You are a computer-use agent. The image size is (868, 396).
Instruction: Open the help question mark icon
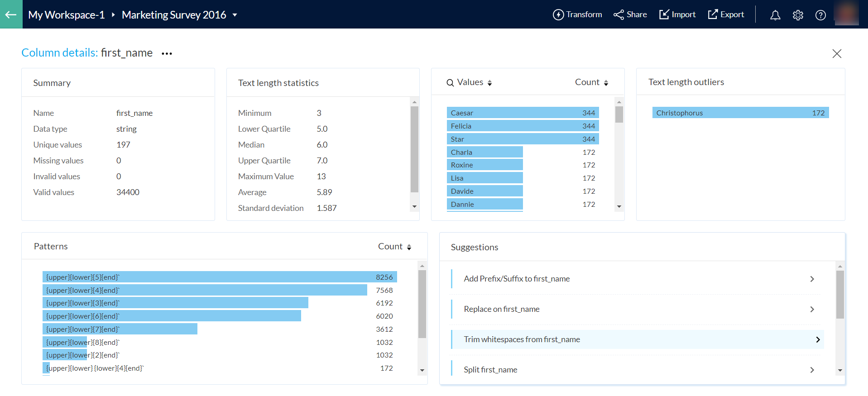pos(820,15)
